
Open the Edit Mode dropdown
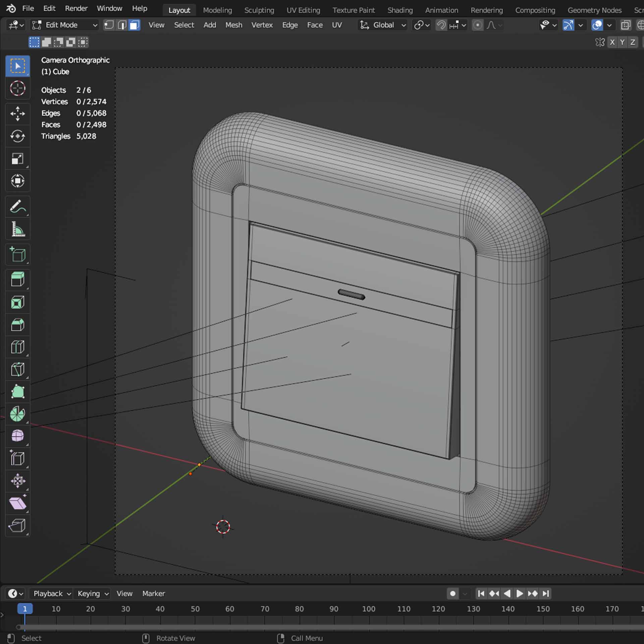click(64, 25)
